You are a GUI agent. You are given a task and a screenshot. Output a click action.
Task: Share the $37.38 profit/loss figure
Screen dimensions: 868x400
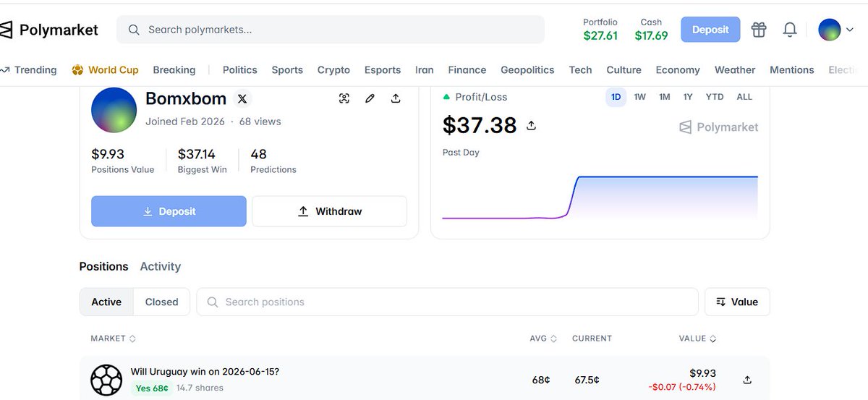[x=531, y=125]
